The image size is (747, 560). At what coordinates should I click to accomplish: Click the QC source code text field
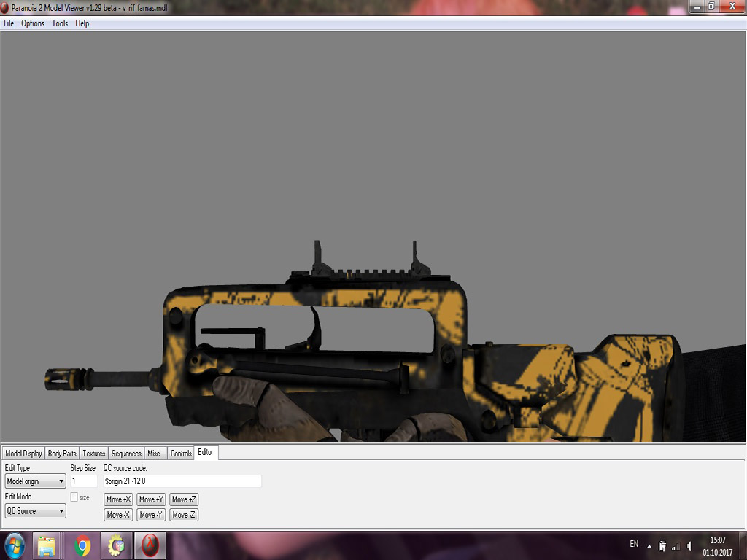pyautogui.click(x=182, y=481)
